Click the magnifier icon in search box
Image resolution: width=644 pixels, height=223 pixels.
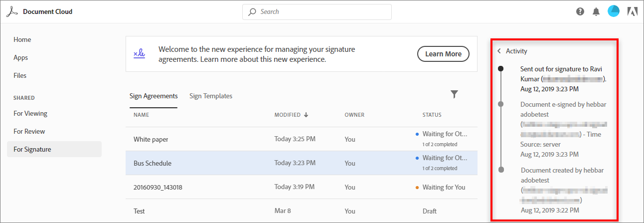[252, 11]
